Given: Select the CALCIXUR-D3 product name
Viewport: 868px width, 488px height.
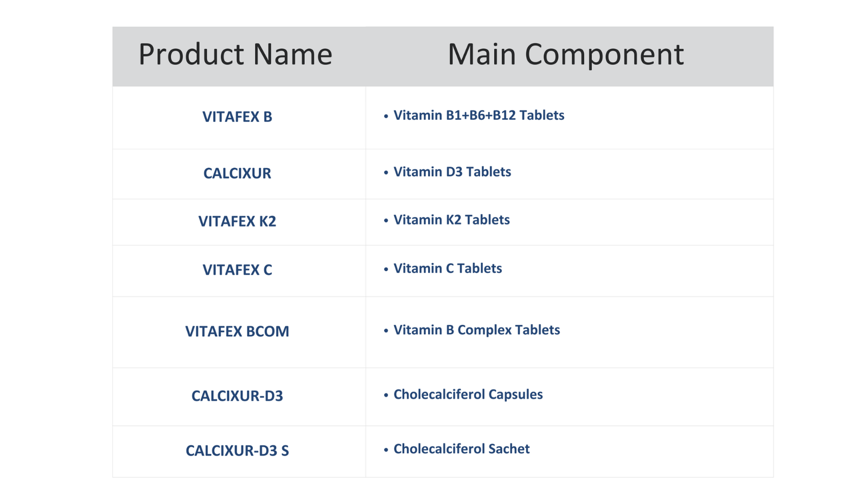Looking at the screenshot, I should [237, 396].
